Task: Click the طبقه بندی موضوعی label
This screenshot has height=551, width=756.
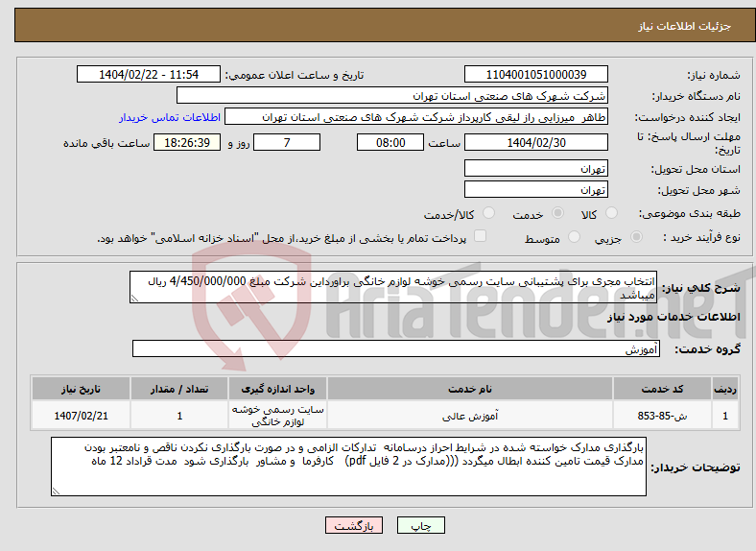Action: coord(690,213)
